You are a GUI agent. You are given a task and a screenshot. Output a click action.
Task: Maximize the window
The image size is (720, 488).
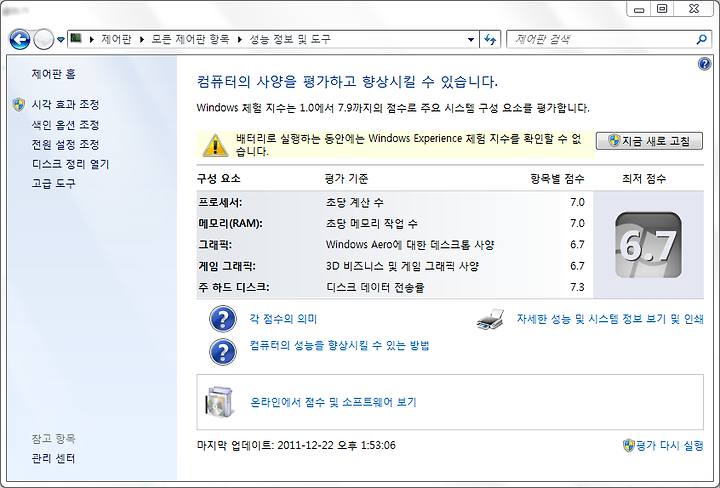662,9
